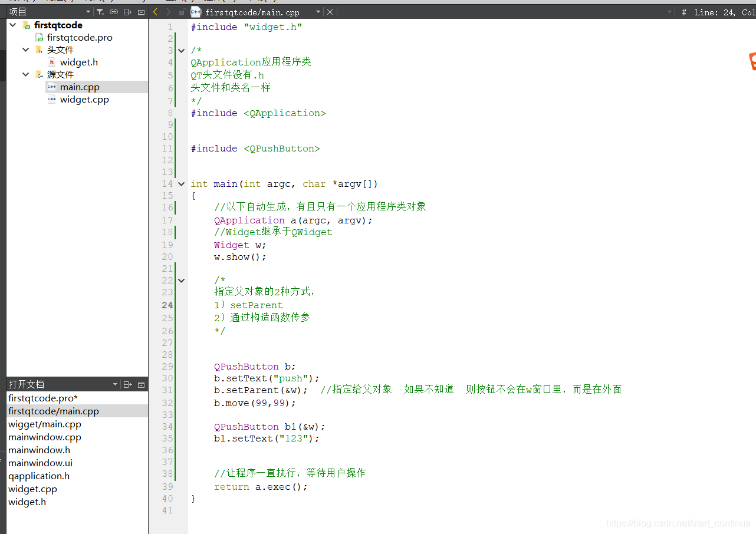
Task: Click the 源文件 folder icon
Action: [39, 74]
